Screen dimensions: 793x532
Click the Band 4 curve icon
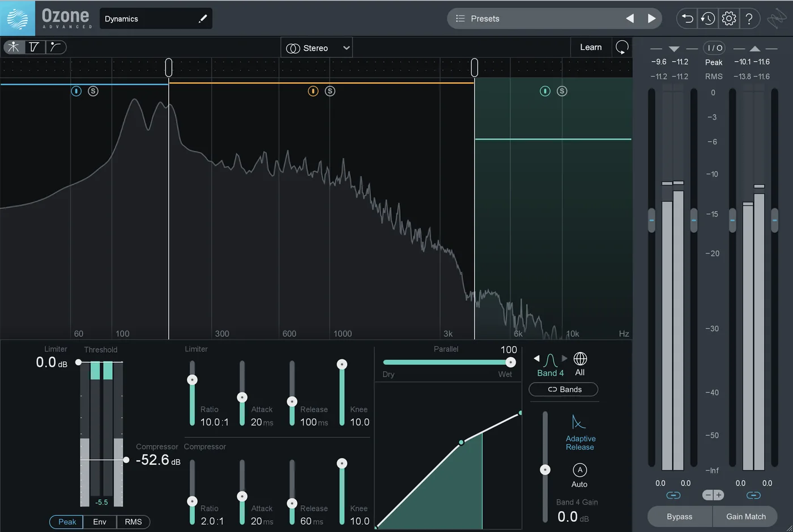click(550, 360)
